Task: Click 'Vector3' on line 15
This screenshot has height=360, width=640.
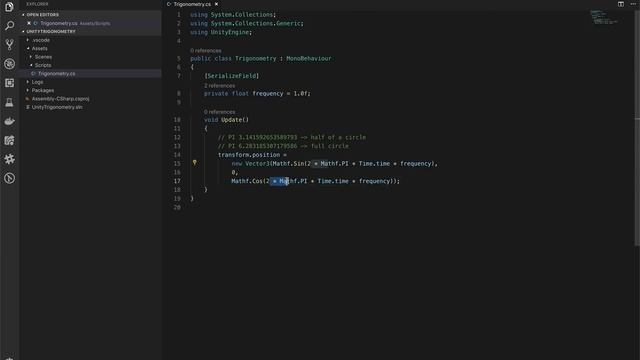Action: click(257, 163)
